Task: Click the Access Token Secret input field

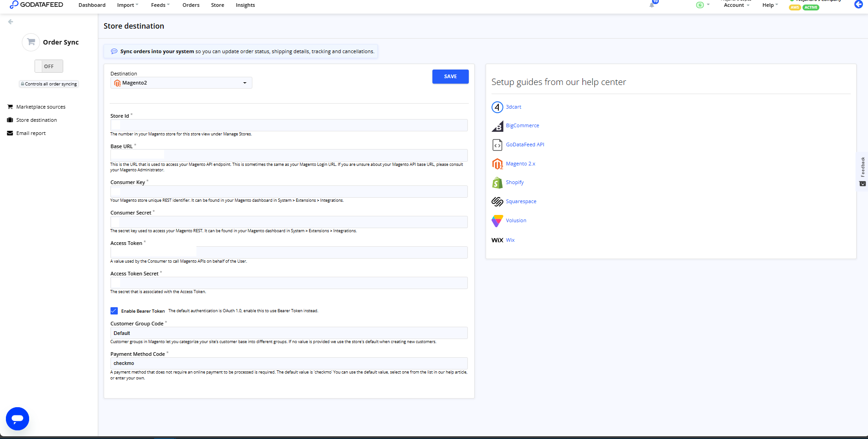Action: [x=289, y=283]
